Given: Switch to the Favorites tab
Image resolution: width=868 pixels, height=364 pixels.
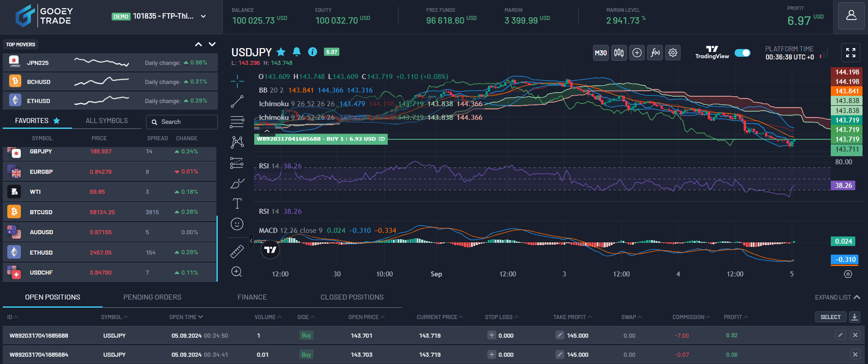Looking at the screenshot, I should click(x=37, y=121).
